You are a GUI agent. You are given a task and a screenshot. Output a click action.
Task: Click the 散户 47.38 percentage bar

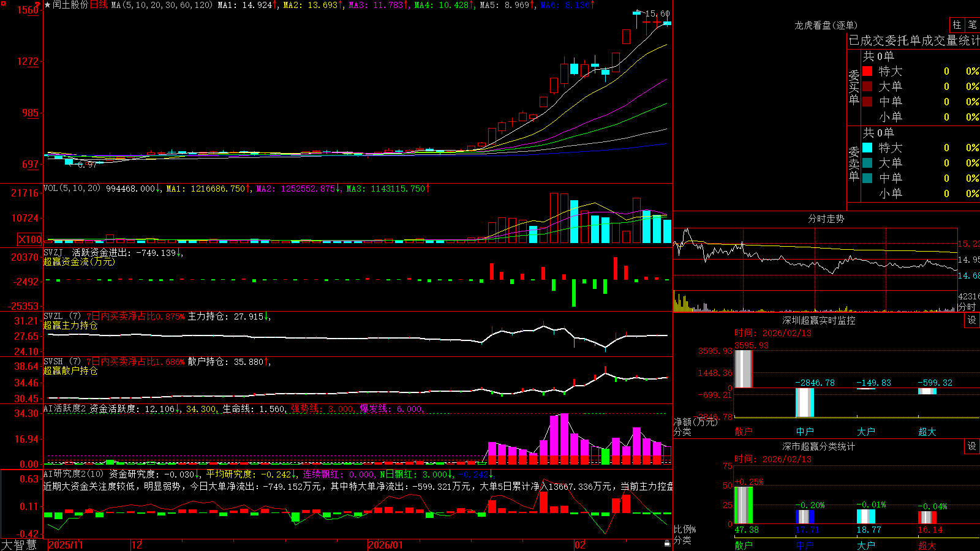click(744, 505)
